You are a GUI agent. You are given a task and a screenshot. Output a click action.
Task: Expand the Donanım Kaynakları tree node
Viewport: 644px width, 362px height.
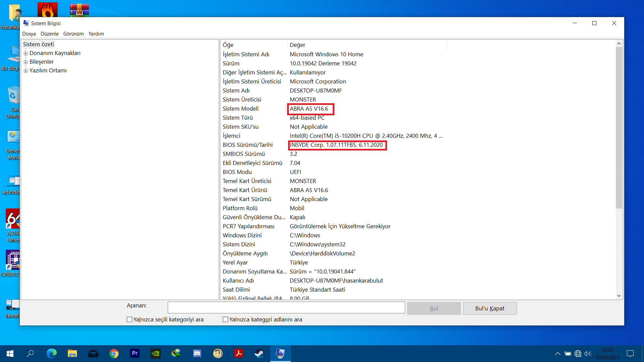coord(25,53)
